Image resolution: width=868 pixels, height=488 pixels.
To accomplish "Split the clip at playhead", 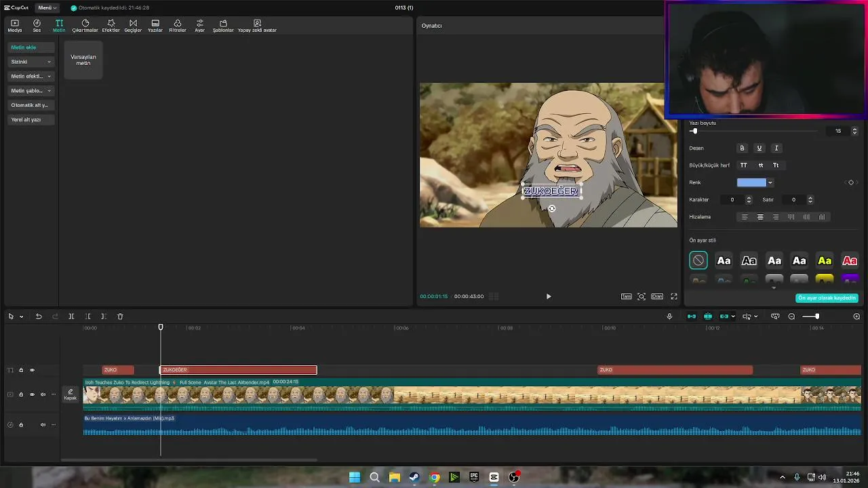I will coord(71,317).
